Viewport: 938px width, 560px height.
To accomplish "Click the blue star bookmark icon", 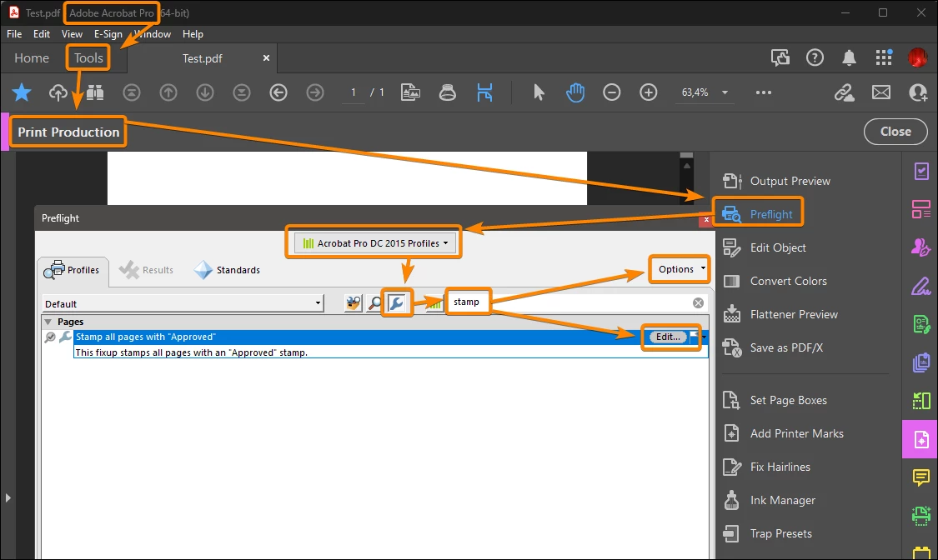I will click(22, 92).
